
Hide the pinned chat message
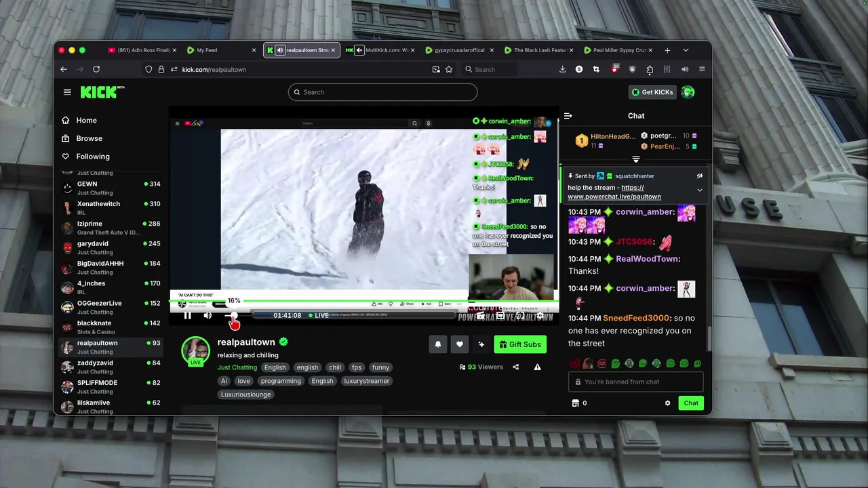coord(699,176)
